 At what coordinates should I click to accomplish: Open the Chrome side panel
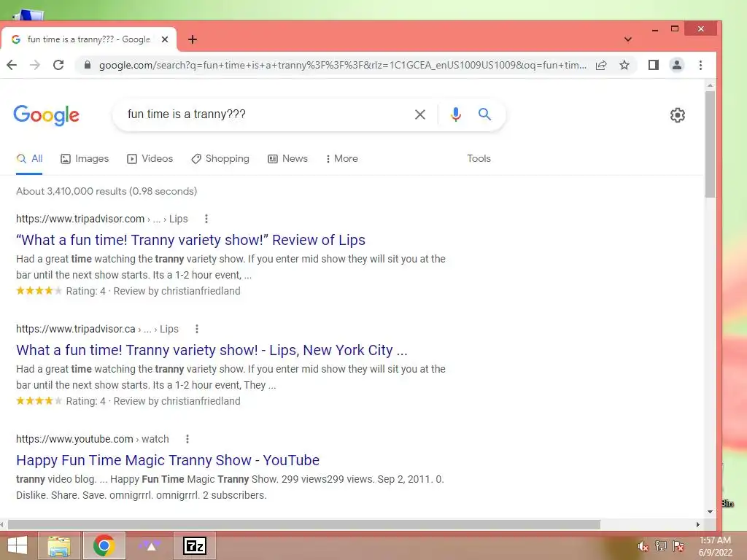pos(654,65)
